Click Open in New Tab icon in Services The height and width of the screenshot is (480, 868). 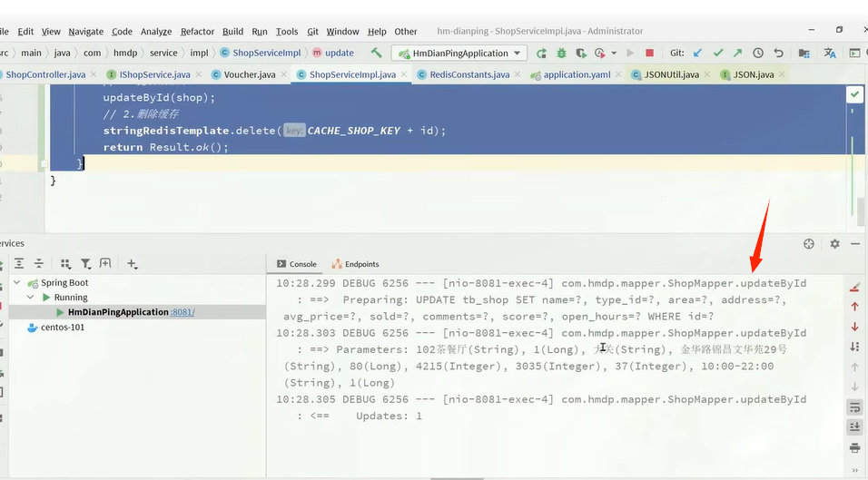tap(105, 264)
